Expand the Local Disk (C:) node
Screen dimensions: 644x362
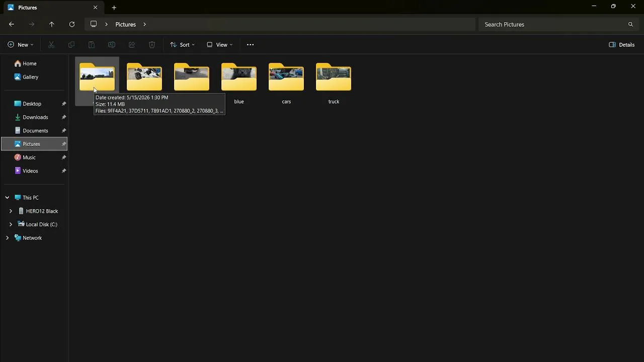pyautogui.click(x=11, y=224)
